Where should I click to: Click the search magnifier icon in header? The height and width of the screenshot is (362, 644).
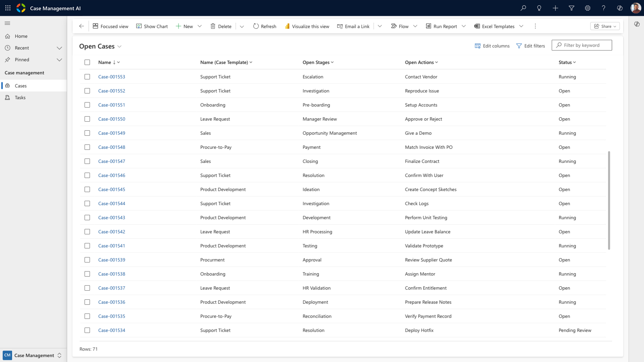point(523,8)
